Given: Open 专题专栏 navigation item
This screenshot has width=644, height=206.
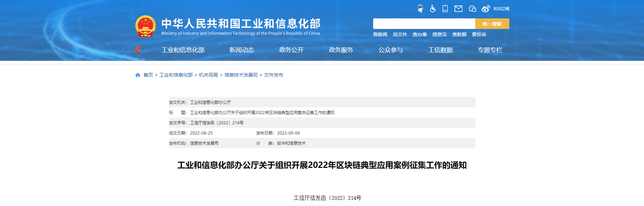Looking at the screenshot, I should pyautogui.click(x=490, y=50).
